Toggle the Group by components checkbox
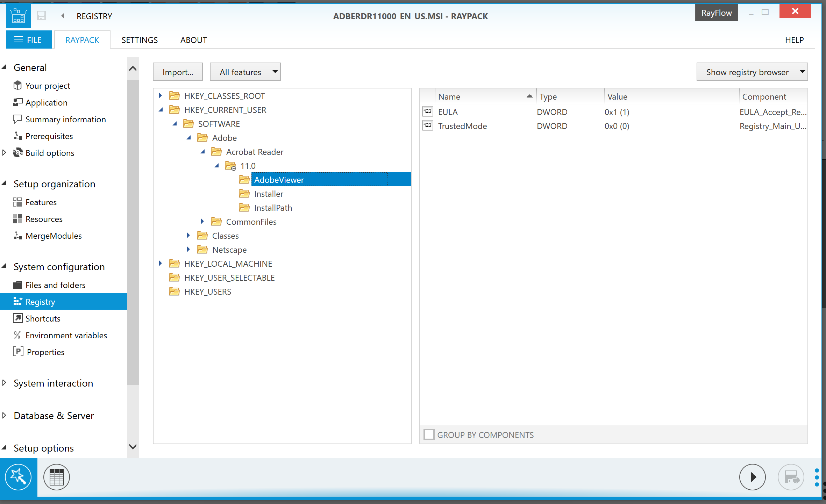826x504 pixels. click(x=429, y=434)
